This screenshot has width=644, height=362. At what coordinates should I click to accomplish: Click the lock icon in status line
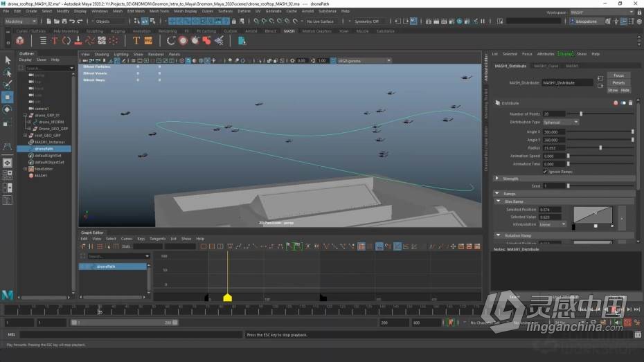(x=234, y=21)
